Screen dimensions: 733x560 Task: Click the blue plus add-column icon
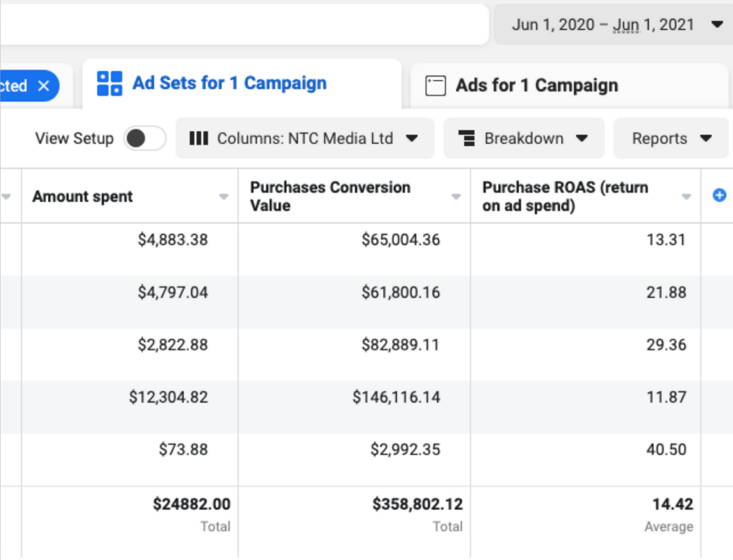click(719, 195)
